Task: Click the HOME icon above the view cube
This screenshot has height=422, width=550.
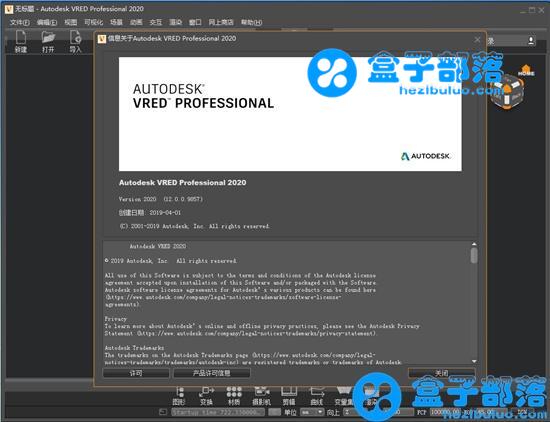Action: pyautogui.click(x=526, y=70)
